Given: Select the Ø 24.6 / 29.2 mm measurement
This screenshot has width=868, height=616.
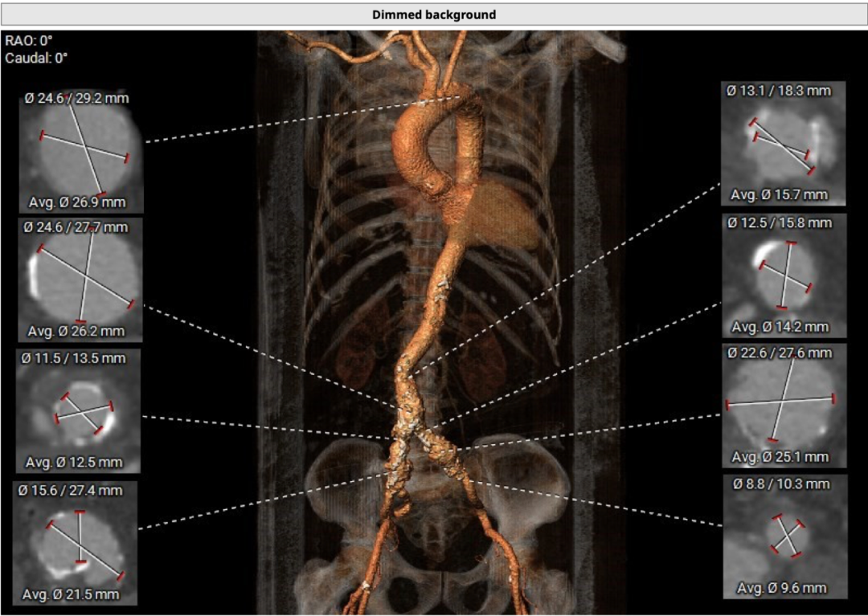Looking at the screenshot, I should (77, 99).
